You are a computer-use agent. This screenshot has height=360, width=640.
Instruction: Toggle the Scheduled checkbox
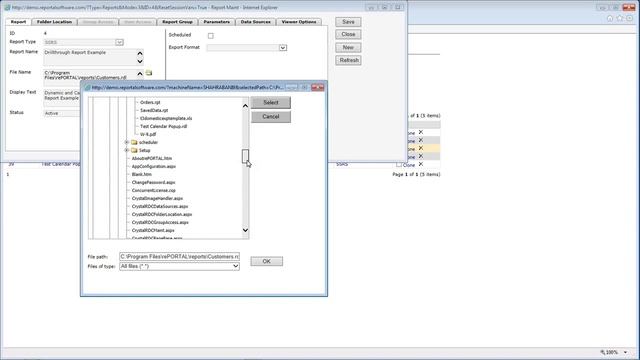coord(211,36)
